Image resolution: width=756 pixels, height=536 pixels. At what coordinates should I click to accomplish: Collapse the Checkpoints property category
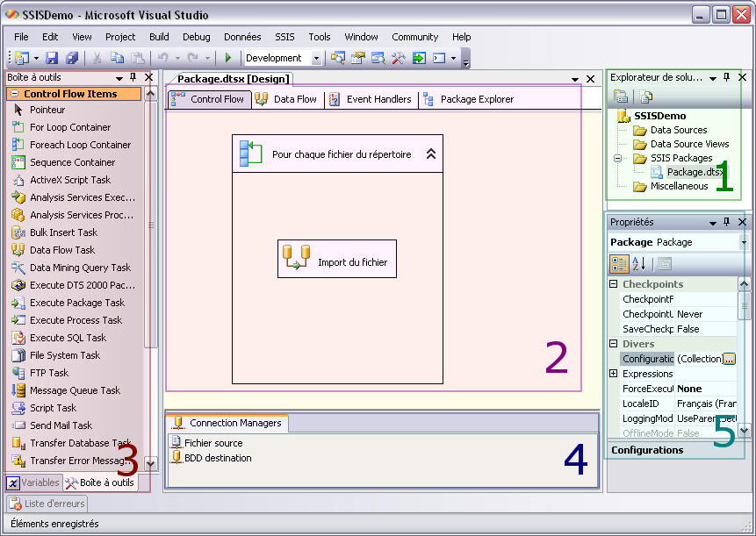614,284
